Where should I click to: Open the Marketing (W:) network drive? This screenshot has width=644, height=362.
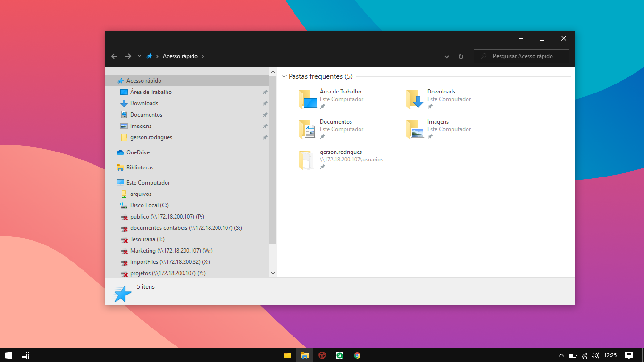[x=171, y=251]
